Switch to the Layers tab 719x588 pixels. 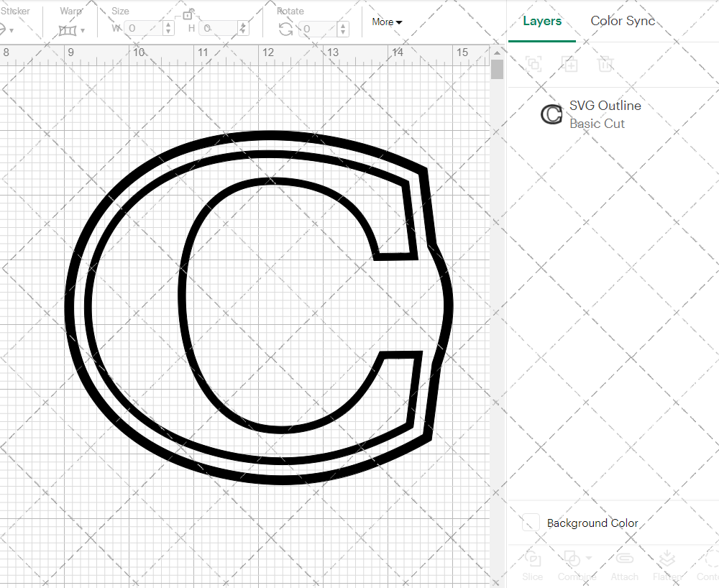click(542, 21)
